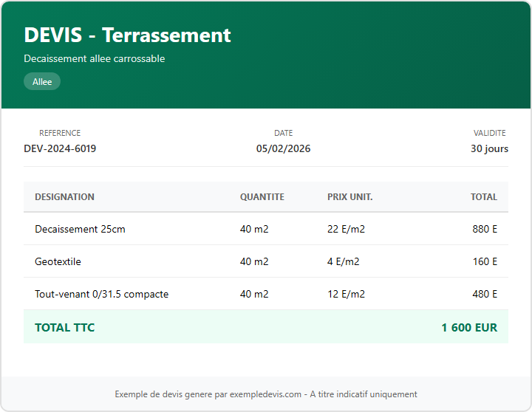532x412 pixels.
Task: Click the DEVIS - Terrassement title
Action: 127,35
